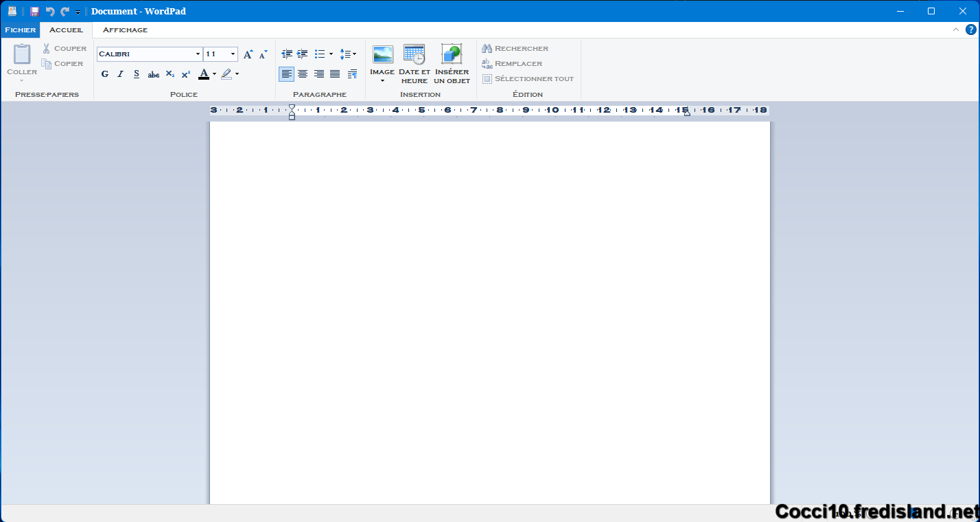Center the paragraph text
Screen dimensions: 980x522
pos(303,74)
